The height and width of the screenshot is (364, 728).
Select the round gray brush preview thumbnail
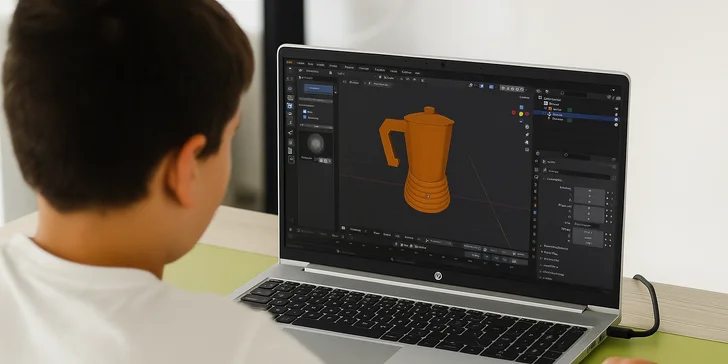click(x=316, y=143)
